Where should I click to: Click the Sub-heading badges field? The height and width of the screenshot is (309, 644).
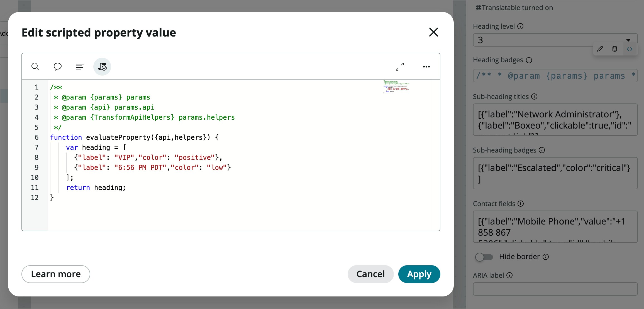click(x=555, y=173)
